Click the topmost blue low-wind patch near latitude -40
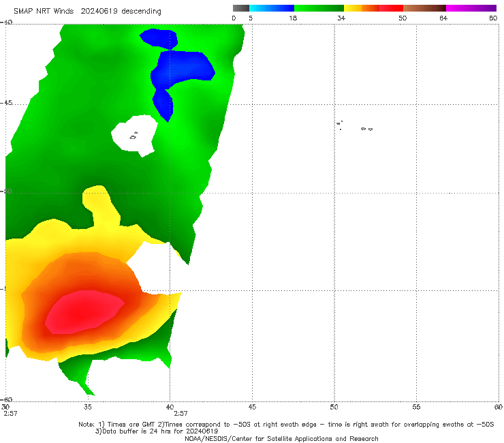 pos(159,38)
